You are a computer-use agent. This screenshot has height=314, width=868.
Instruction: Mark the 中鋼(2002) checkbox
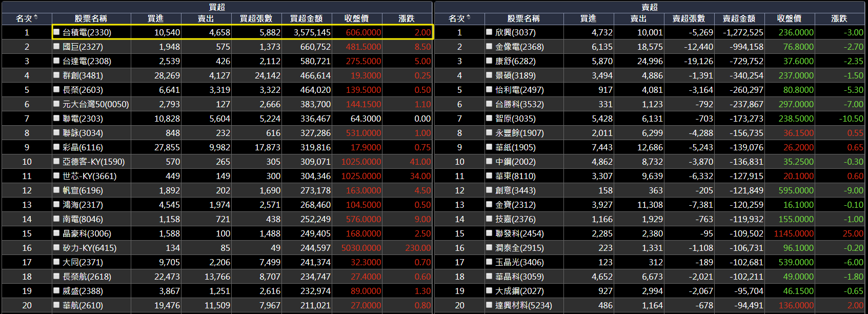(x=490, y=161)
